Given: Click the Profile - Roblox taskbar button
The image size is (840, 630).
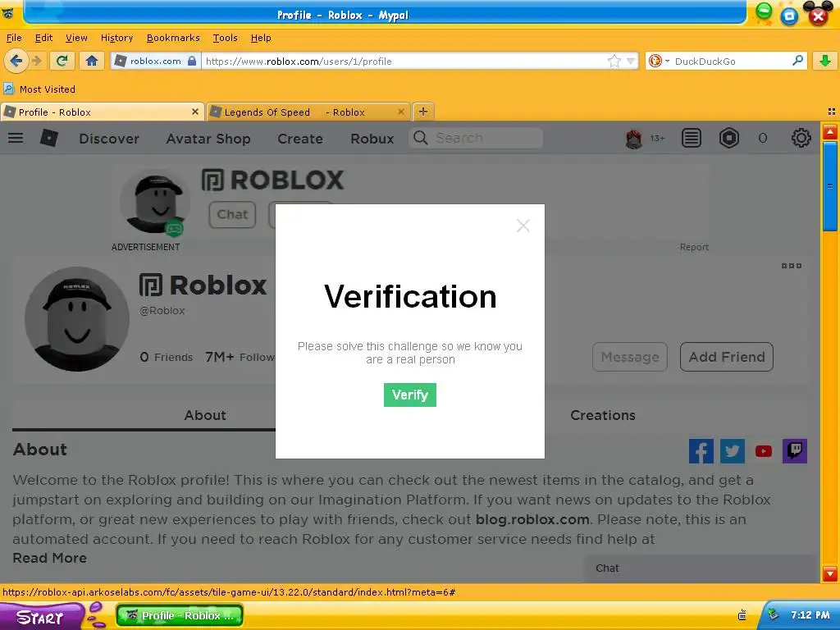Looking at the screenshot, I should point(180,615).
